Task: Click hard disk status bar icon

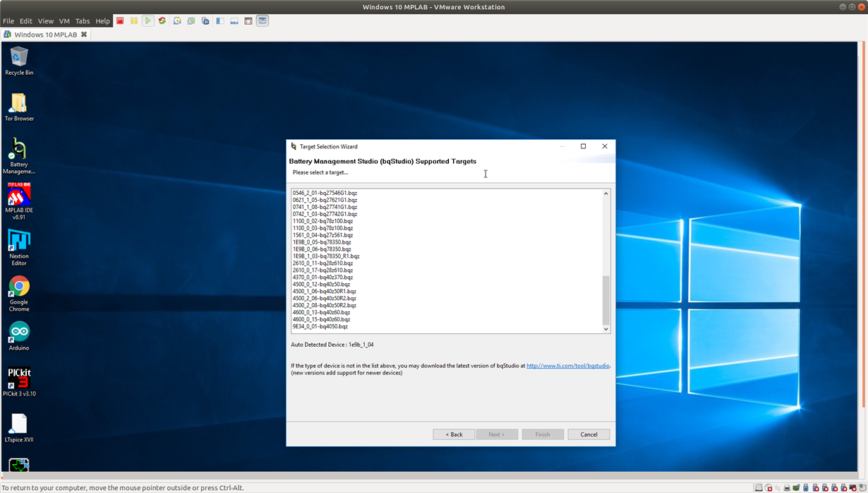Action: coord(759,487)
